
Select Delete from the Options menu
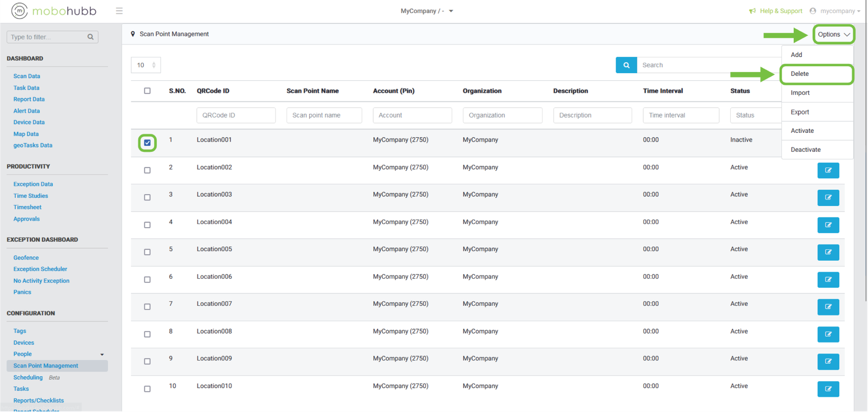pyautogui.click(x=800, y=74)
